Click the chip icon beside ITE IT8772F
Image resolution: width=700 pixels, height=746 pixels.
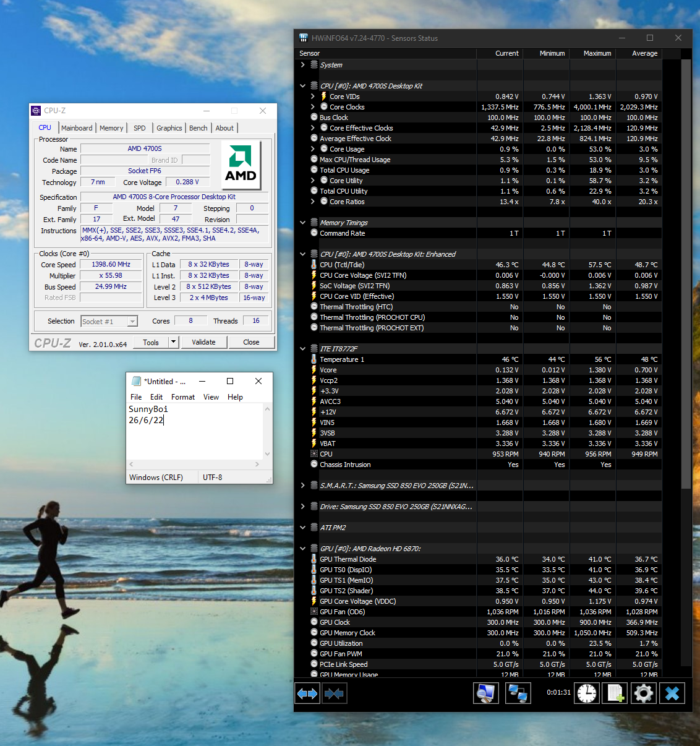(x=314, y=349)
